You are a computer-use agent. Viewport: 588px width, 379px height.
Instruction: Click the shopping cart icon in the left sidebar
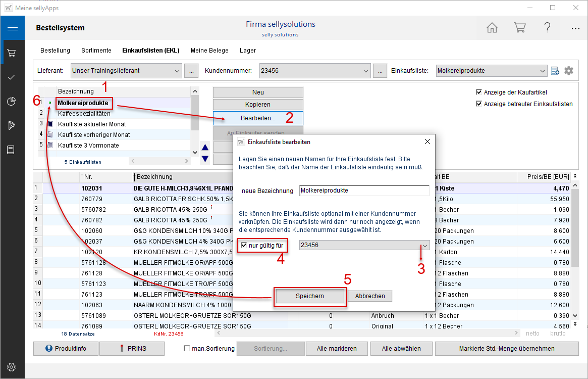click(12, 53)
